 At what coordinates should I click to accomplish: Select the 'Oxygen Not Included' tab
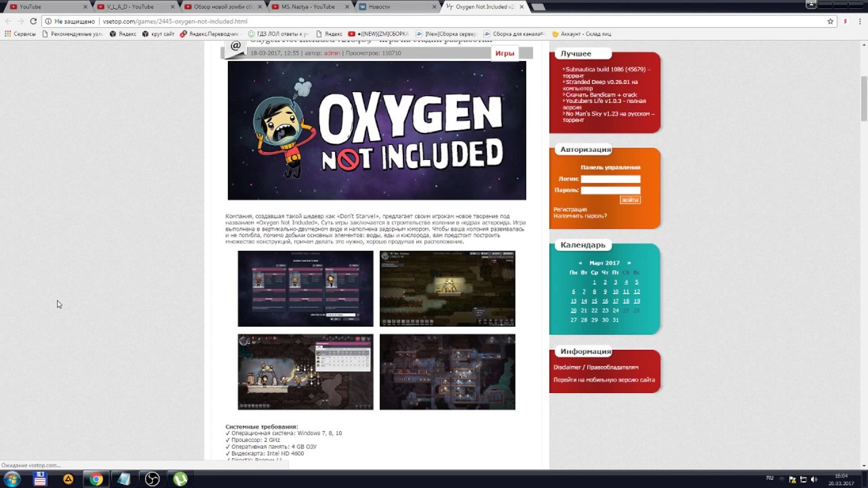[x=484, y=7]
